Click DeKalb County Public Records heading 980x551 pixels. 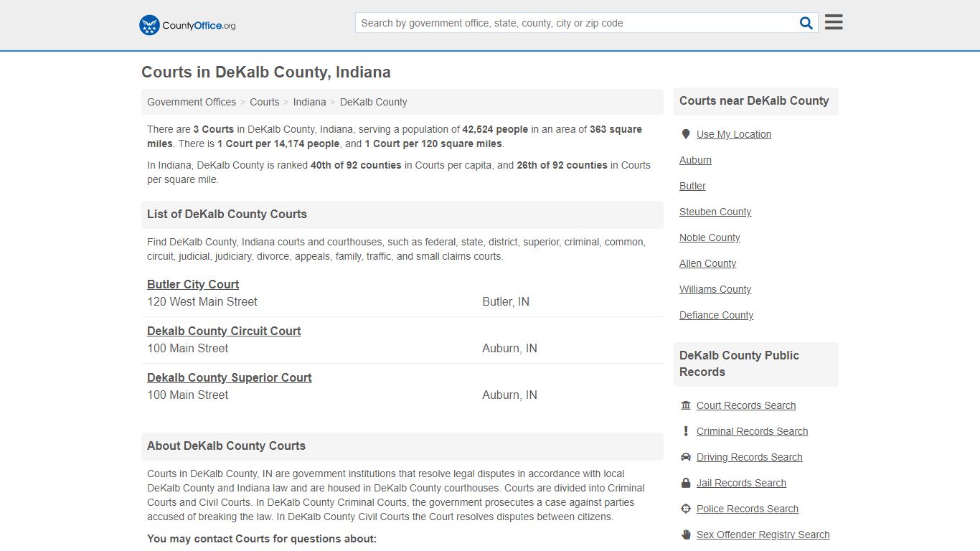click(739, 364)
